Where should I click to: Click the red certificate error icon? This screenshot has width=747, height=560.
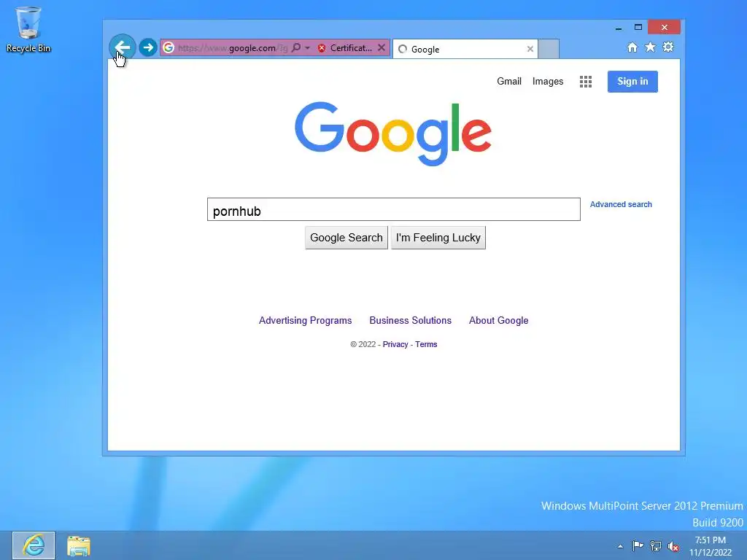click(x=322, y=48)
